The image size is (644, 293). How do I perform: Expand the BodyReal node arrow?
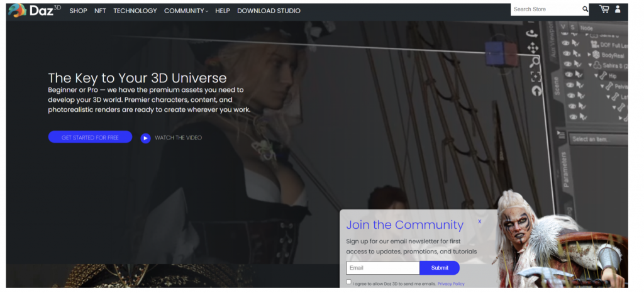pos(589,55)
